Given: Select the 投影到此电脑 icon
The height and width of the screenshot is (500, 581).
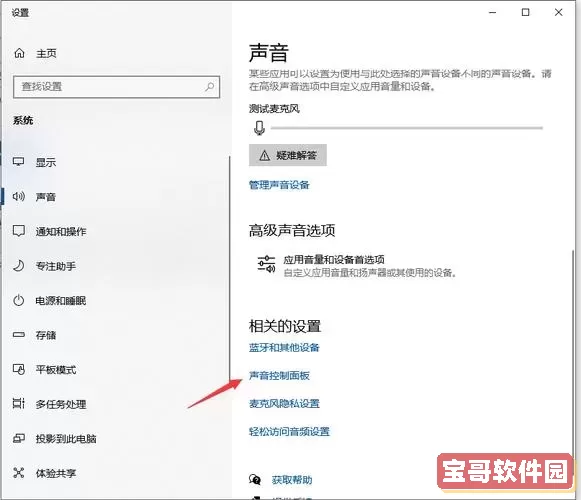Looking at the screenshot, I should pyautogui.click(x=19, y=438).
